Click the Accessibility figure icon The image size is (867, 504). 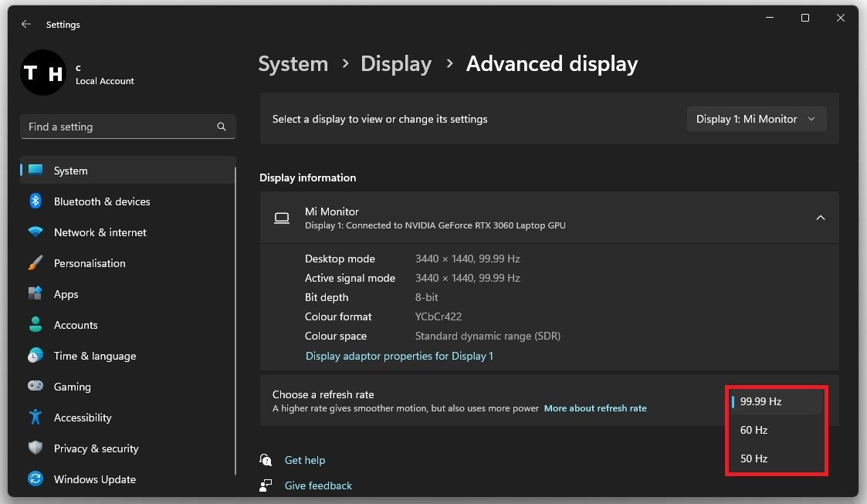[36, 417]
